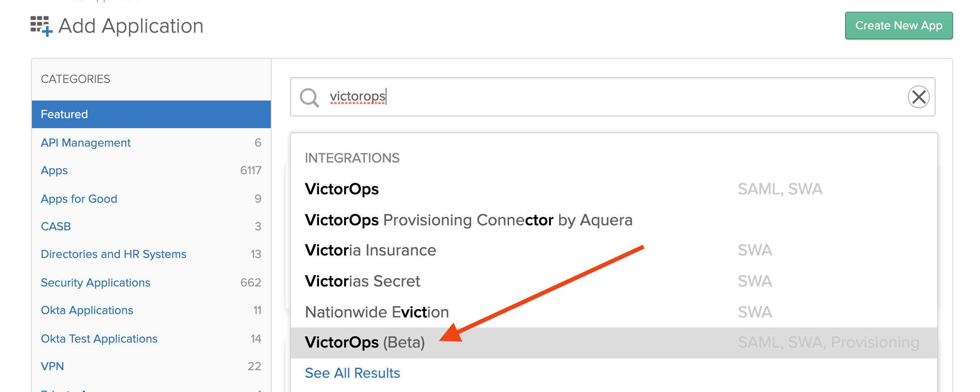The image size is (980, 392).
Task: Select the Victoria Insurance result
Action: tap(370, 250)
